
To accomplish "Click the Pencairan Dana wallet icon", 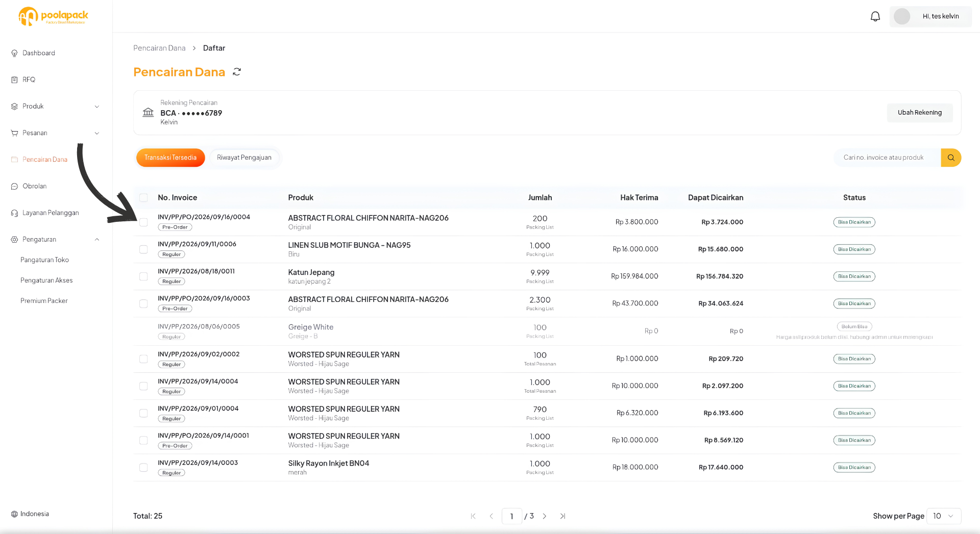I will (14, 160).
